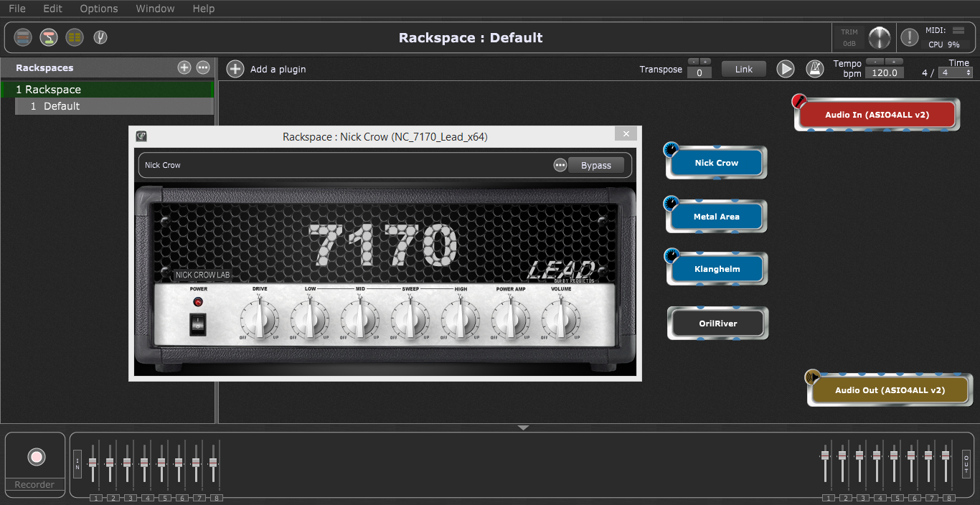Click the bypass dial icon on Klanghelm block
Image resolution: width=980 pixels, height=505 pixels.
[x=671, y=255]
